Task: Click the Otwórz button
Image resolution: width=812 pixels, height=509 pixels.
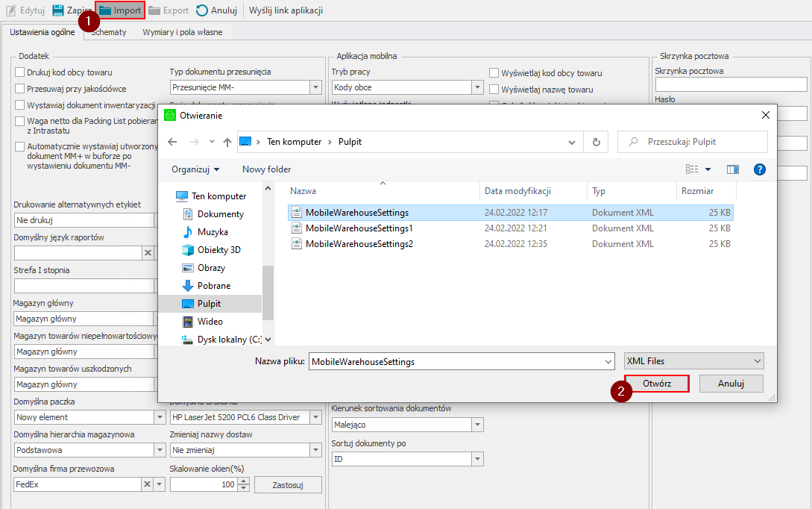Action: tap(657, 384)
